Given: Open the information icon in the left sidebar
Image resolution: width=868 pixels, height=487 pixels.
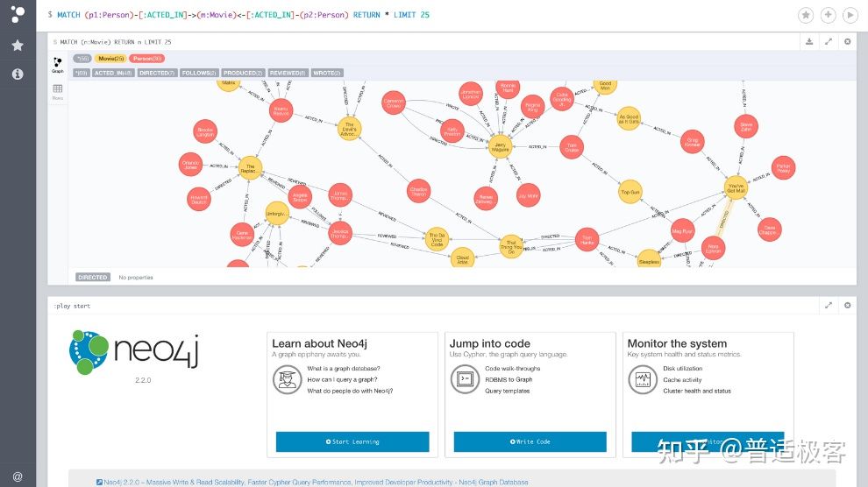Looking at the screenshot, I should [x=18, y=74].
